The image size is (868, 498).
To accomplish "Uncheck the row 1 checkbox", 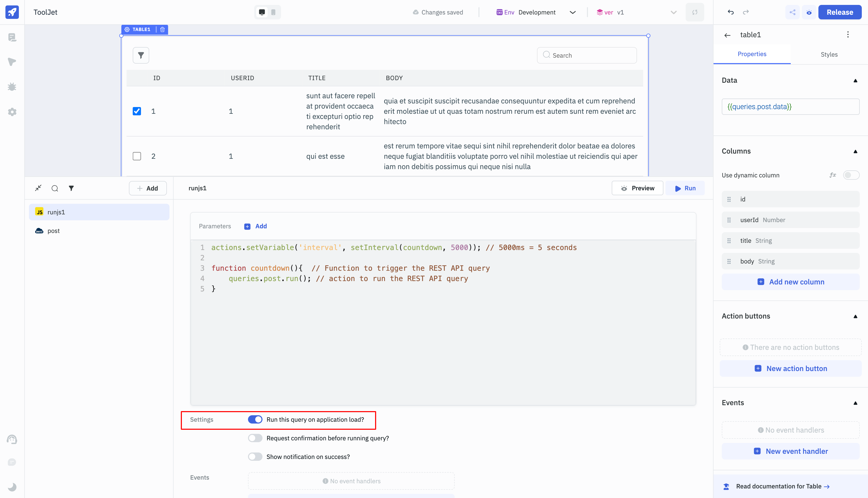I will click(137, 111).
